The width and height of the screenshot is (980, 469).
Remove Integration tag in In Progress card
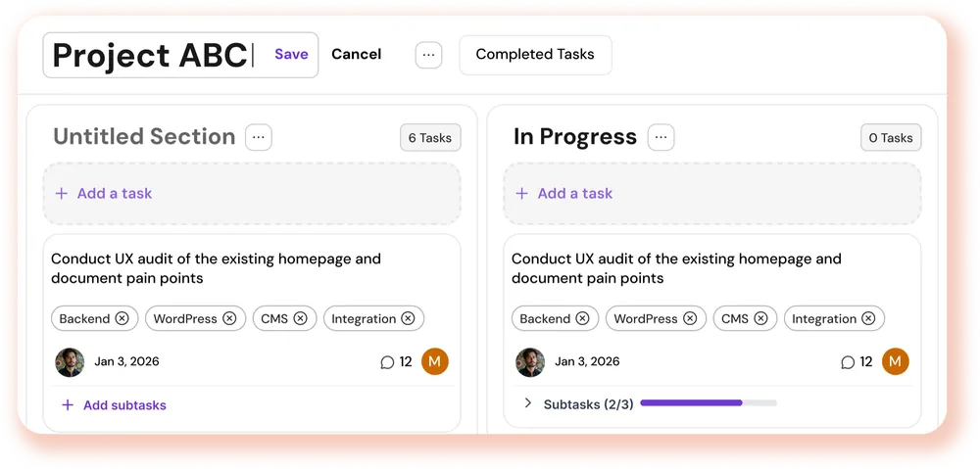[x=868, y=318]
